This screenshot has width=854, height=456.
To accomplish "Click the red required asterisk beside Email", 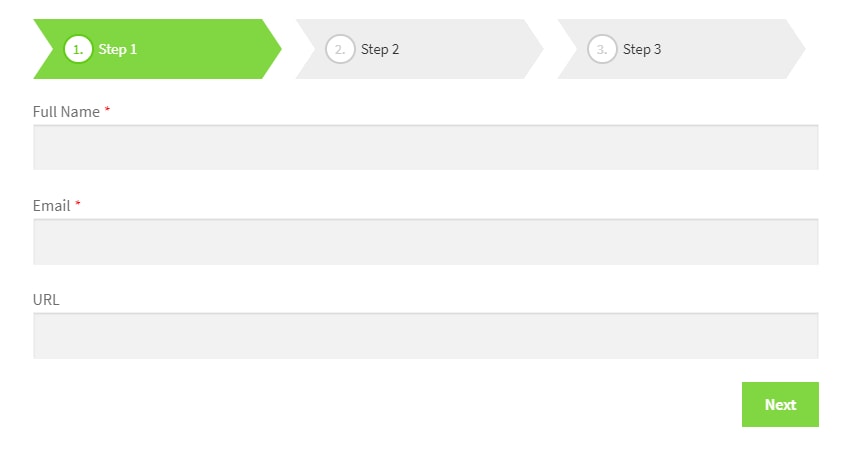I will click(78, 204).
